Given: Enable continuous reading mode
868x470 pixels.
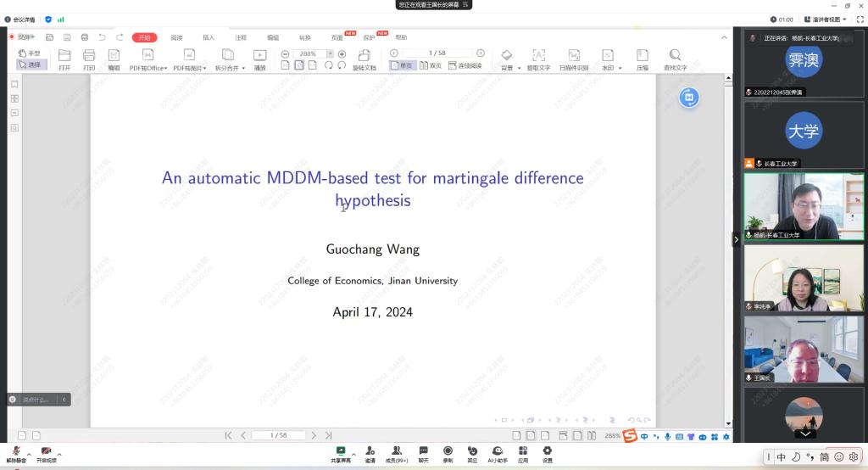Looking at the screenshot, I should pos(465,65).
